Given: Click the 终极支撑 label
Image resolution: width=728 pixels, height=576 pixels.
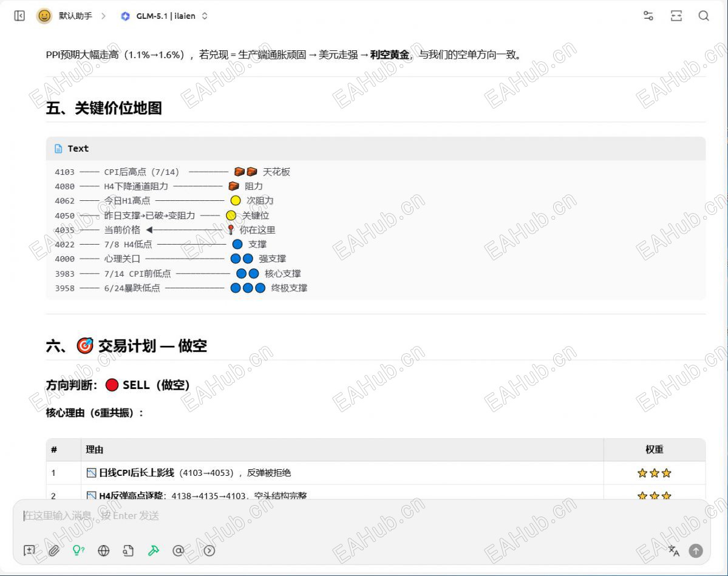Looking at the screenshot, I should click(x=289, y=288).
